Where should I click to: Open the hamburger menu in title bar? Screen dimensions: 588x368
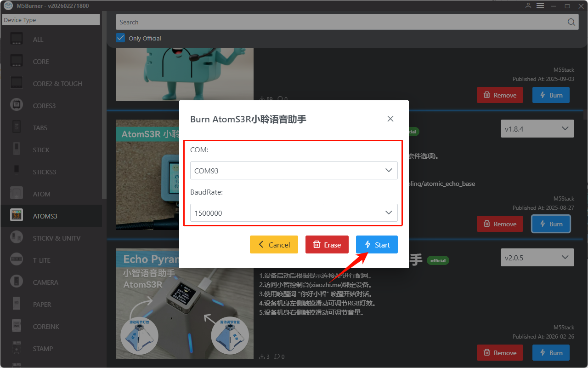point(540,6)
